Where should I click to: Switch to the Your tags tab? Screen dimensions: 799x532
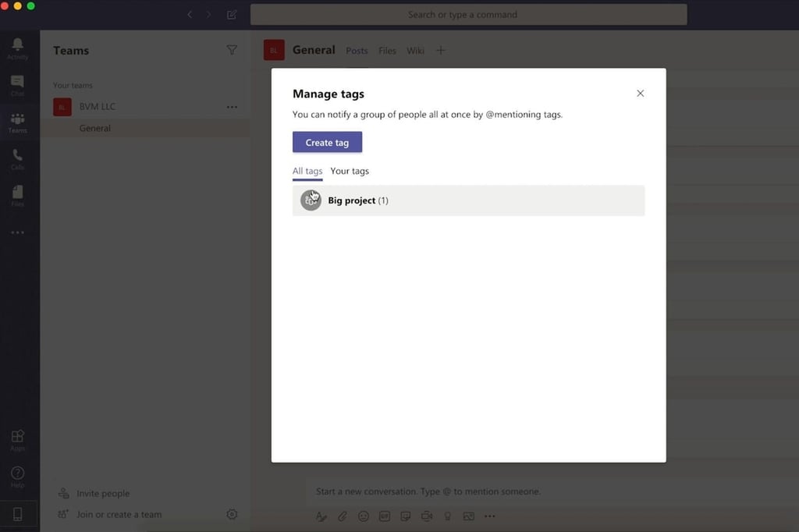tap(350, 171)
